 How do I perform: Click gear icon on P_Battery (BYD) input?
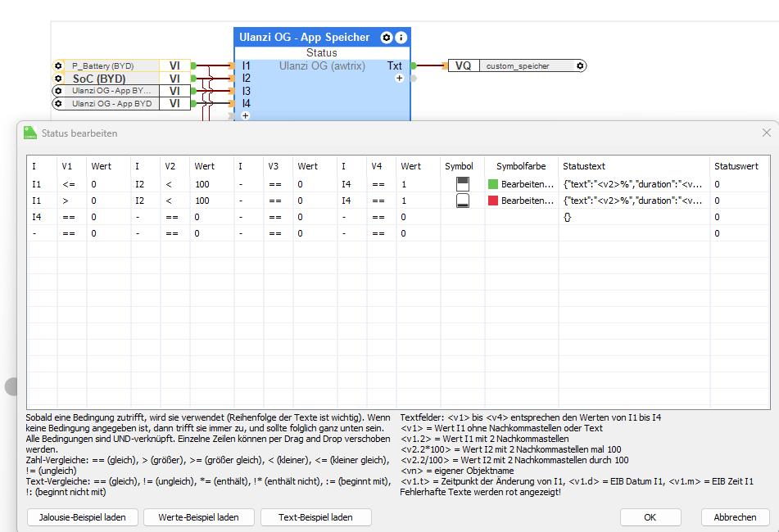pos(59,66)
